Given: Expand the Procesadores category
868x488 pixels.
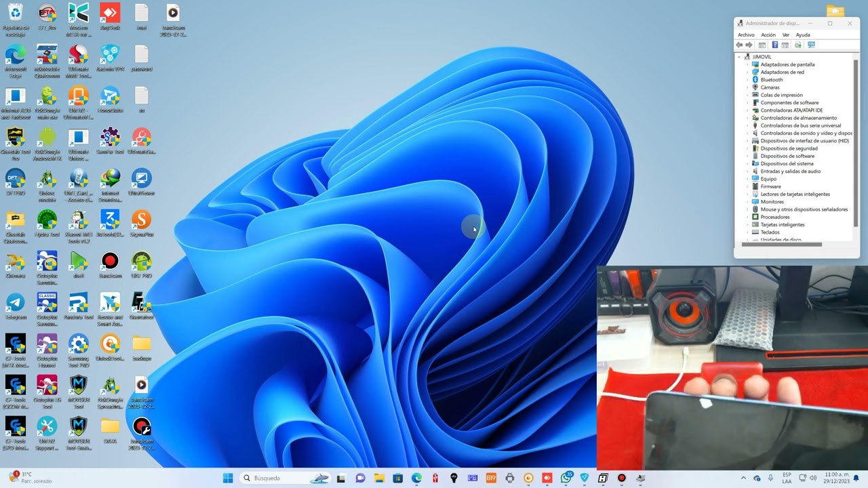Looking at the screenshot, I should point(747,217).
